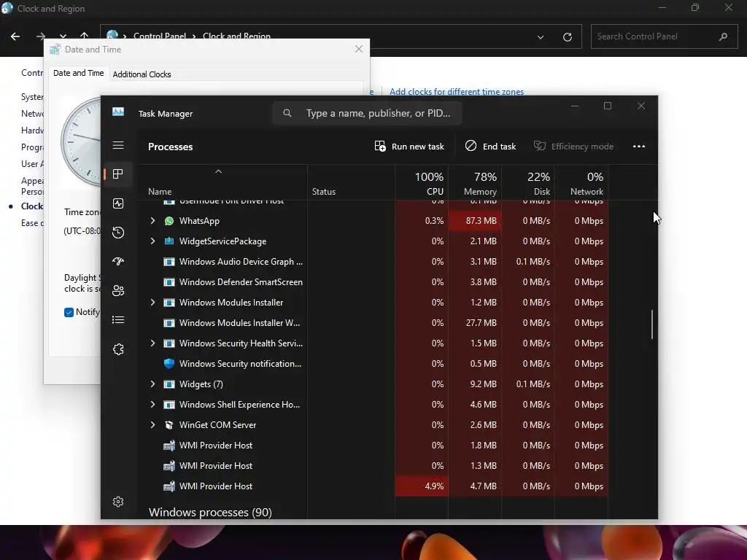Click Run new task button

tap(409, 146)
